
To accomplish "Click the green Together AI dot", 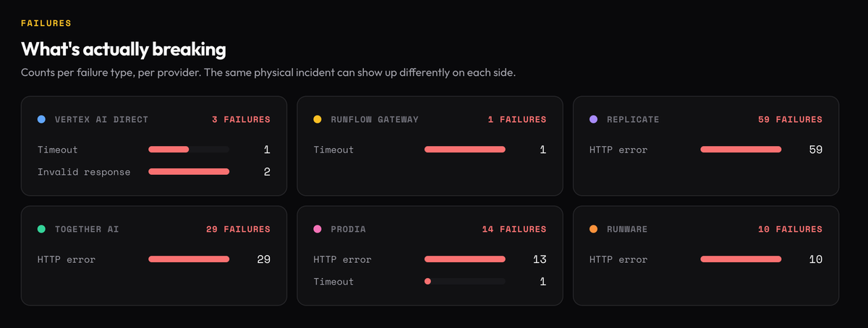I will [x=41, y=229].
